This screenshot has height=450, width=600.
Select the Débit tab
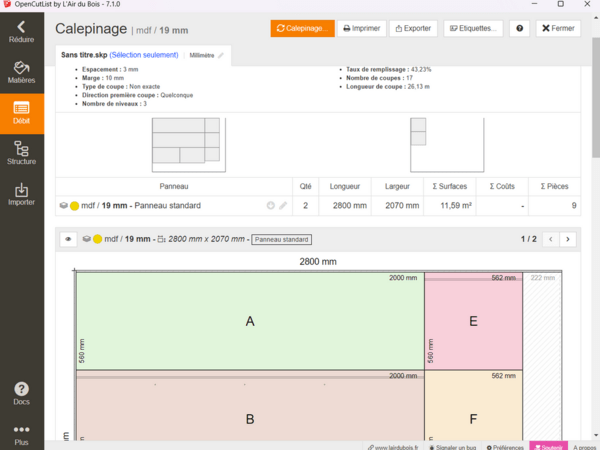coord(21,113)
